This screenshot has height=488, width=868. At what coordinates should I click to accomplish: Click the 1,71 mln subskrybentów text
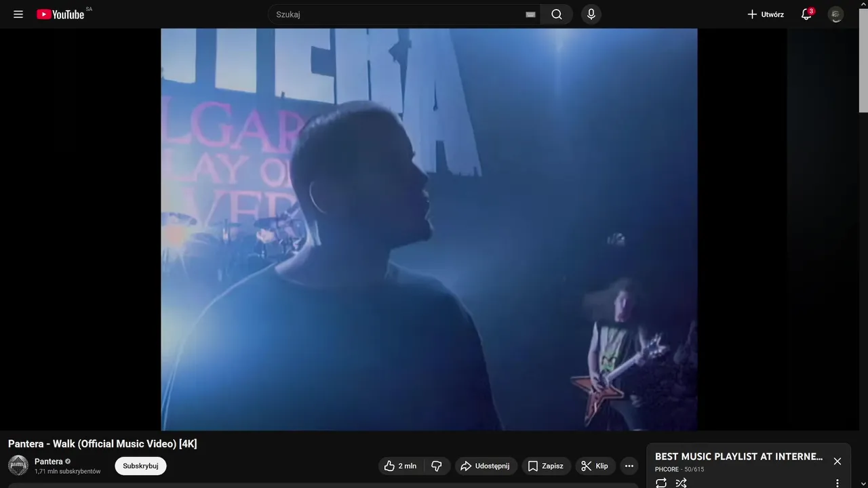tap(67, 471)
